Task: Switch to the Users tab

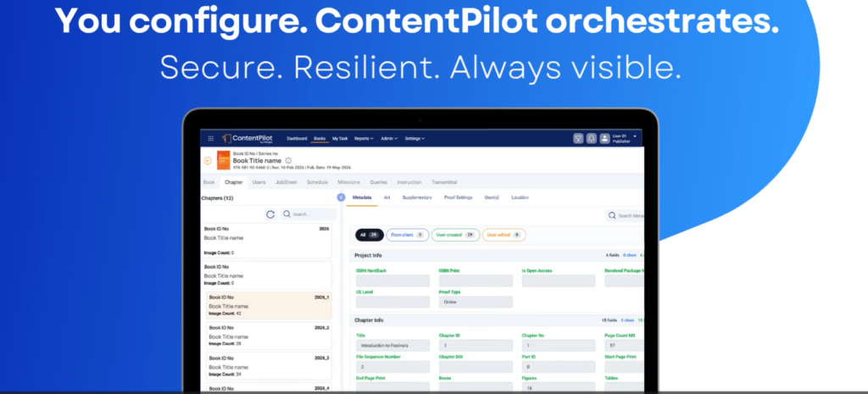Action: (259, 182)
